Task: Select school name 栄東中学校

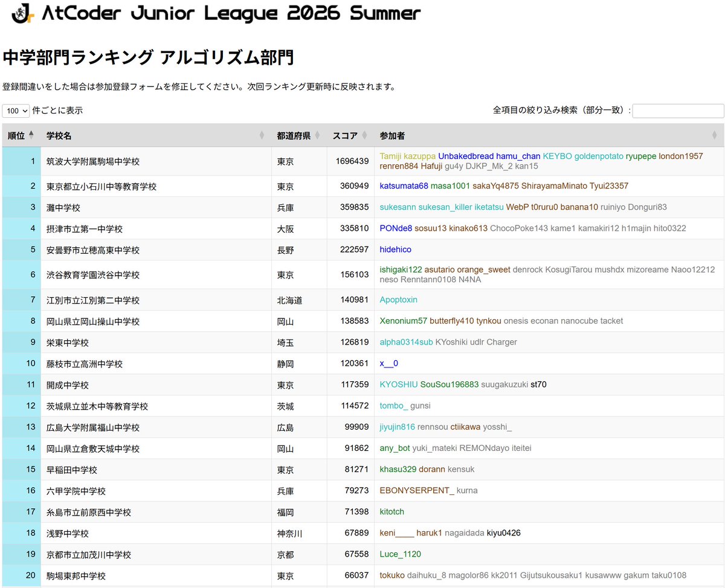Action: [x=68, y=342]
